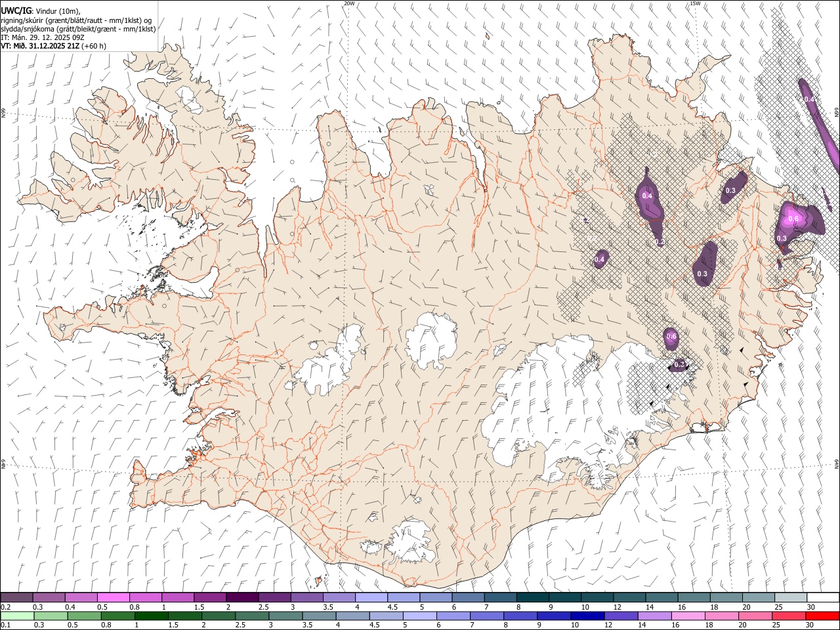Viewport: 840px width, 630px height.
Task: Click the white upper swatch after 30
Action: (x=822, y=598)
